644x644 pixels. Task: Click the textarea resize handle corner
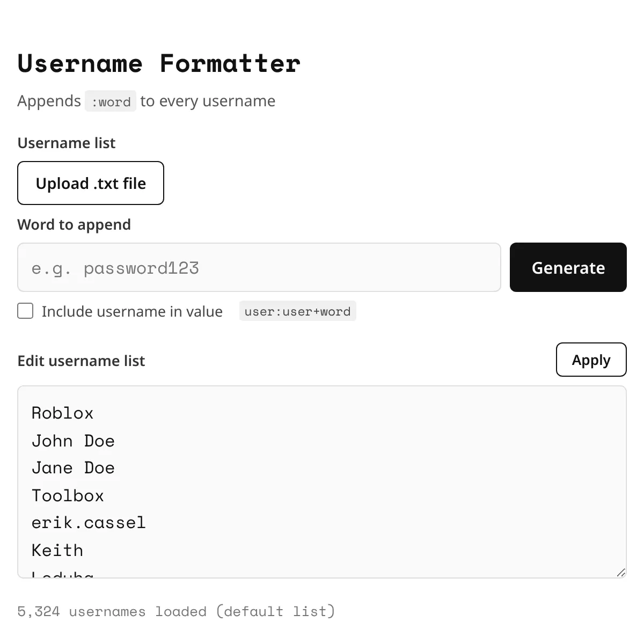(621, 572)
